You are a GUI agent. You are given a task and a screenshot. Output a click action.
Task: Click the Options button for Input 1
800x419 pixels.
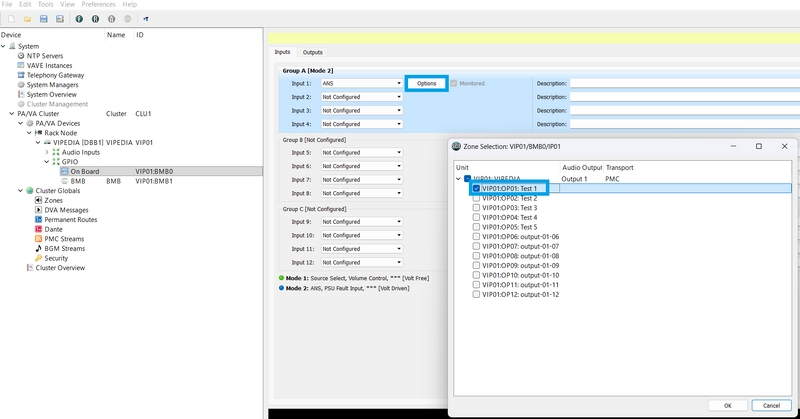(x=427, y=83)
